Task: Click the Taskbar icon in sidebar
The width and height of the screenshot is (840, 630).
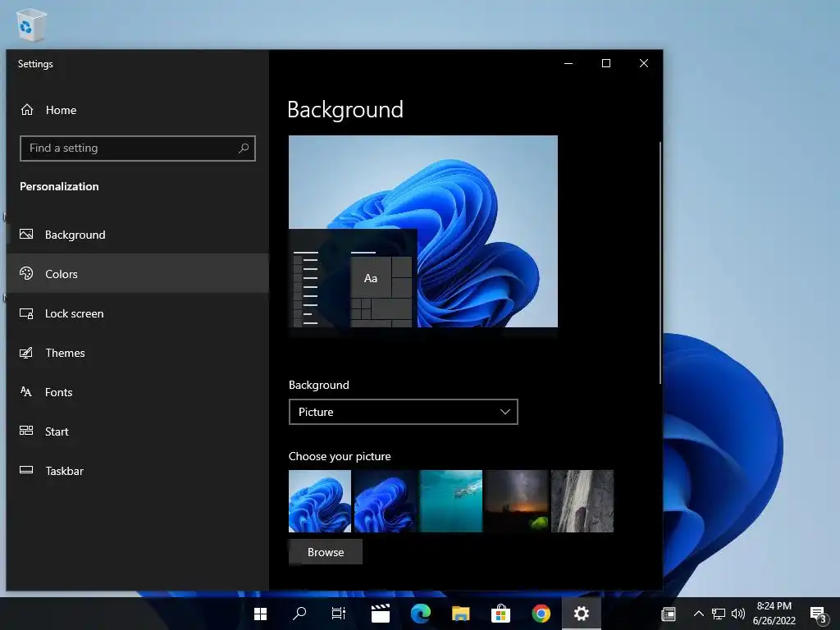Action: 26,470
